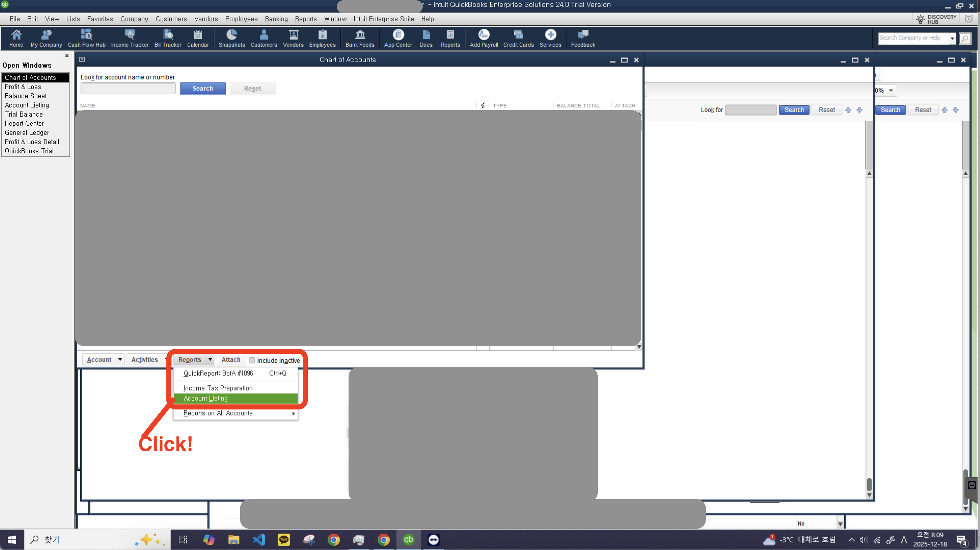Open the Cash Flow Hub
Image resolution: width=980 pixels, height=550 pixels.
pos(86,38)
